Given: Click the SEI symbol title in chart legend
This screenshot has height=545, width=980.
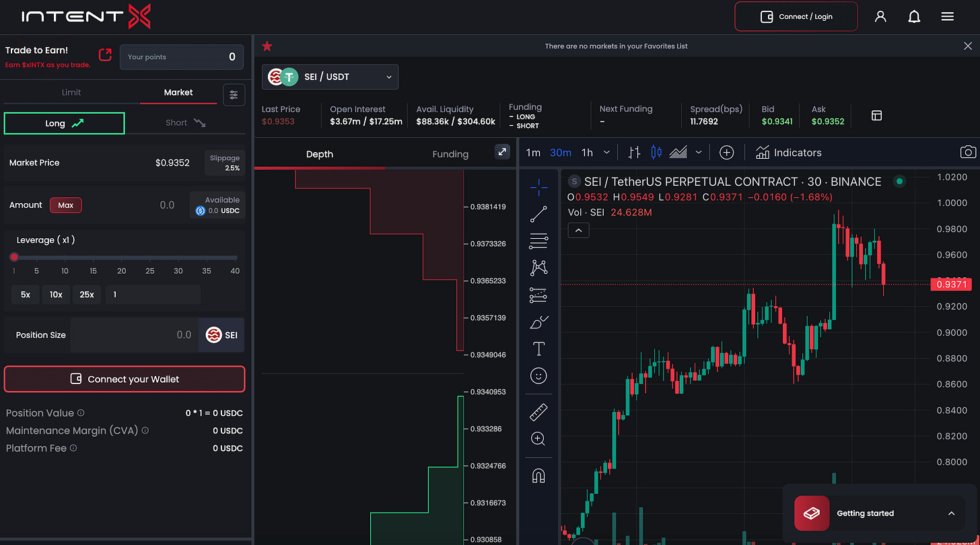Looking at the screenshot, I should point(733,181).
